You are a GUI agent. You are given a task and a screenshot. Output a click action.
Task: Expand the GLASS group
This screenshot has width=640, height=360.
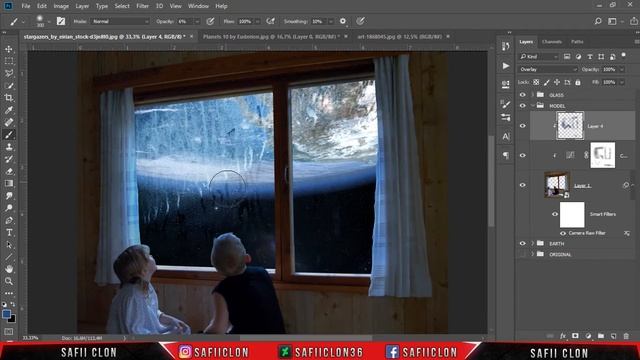(x=533, y=95)
